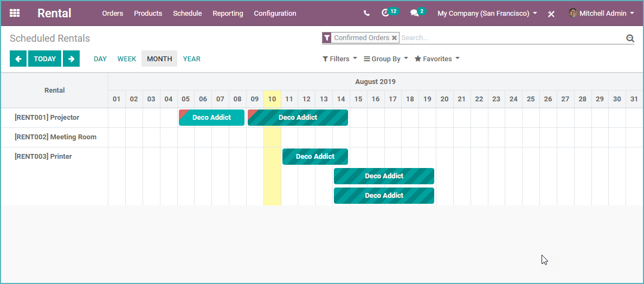Remove the Confirmed Orders filter

[x=394, y=38]
